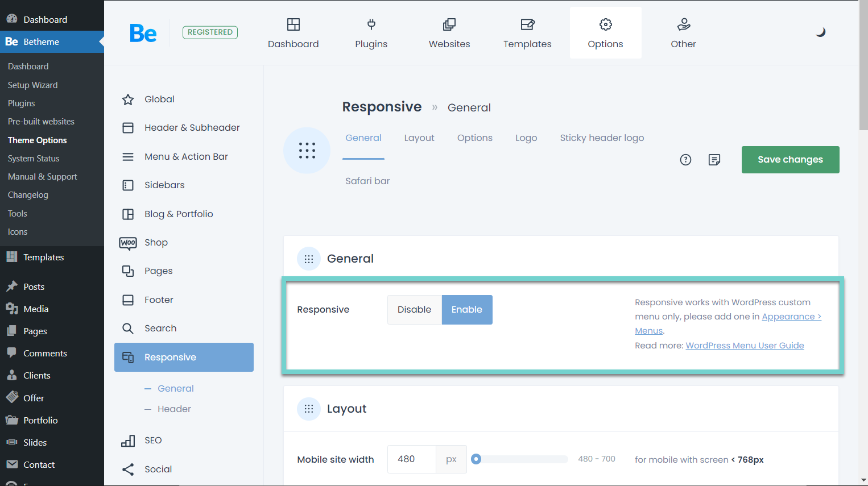This screenshot has width=868, height=486.
Task: Switch to the Options tab under Responsive
Action: click(475, 138)
